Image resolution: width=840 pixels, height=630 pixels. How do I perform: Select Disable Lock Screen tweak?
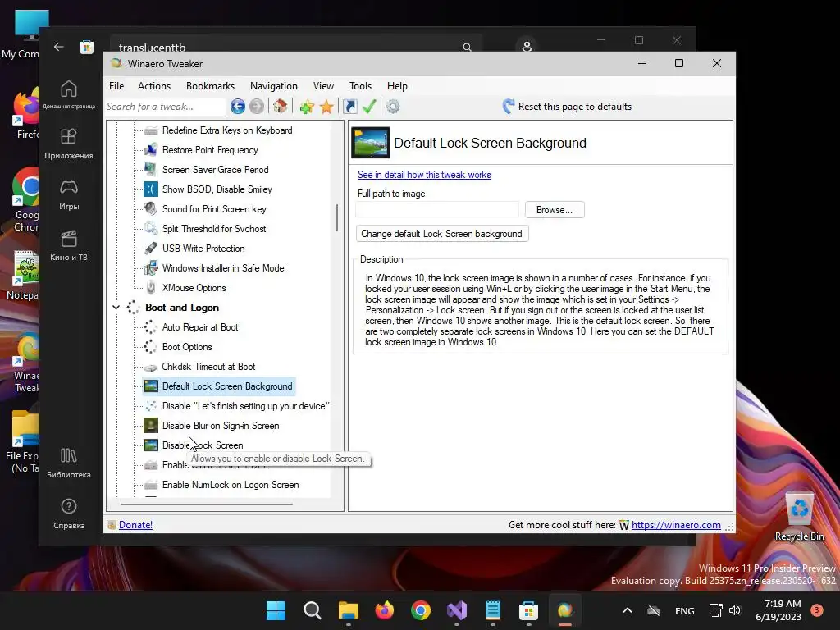[203, 445]
